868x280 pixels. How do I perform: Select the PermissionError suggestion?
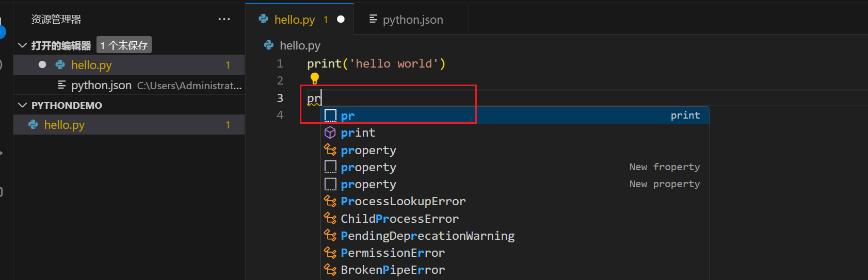(x=515, y=253)
